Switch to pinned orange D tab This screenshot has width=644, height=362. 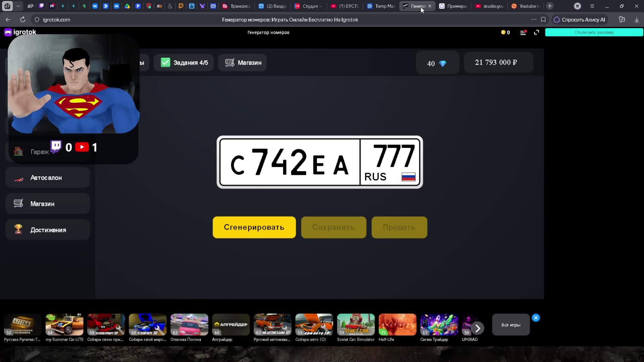tap(181, 6)
